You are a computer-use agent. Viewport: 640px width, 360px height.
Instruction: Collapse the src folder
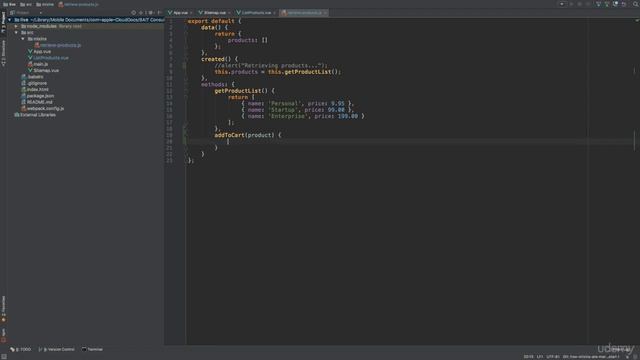(x=16, y=32)
